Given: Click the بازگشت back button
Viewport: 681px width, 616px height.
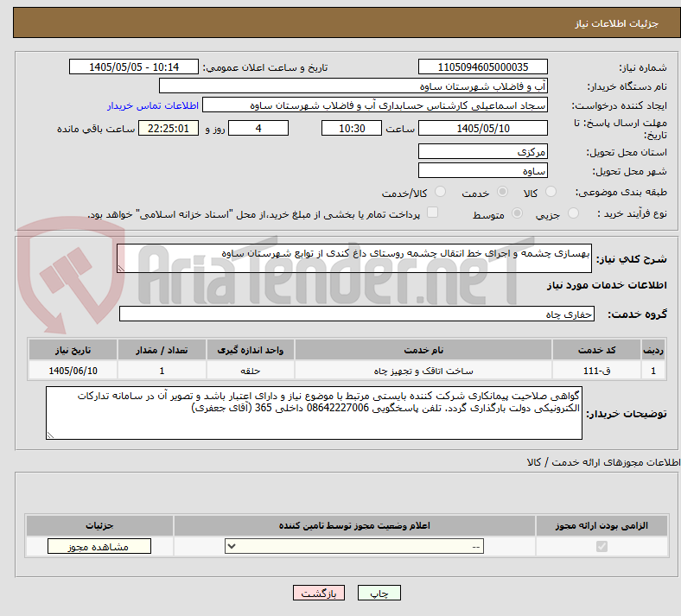Looking at the screenshot, I should pos(319,593).
